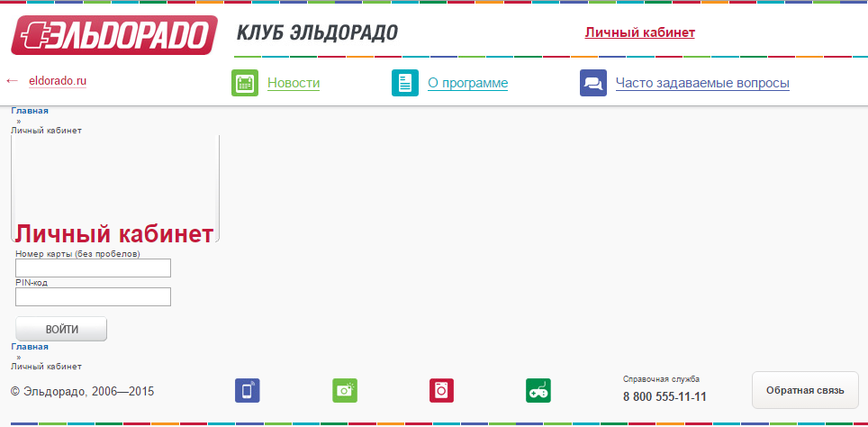
Task: Click the green news calendar icon
Action: tap(245, 83)
